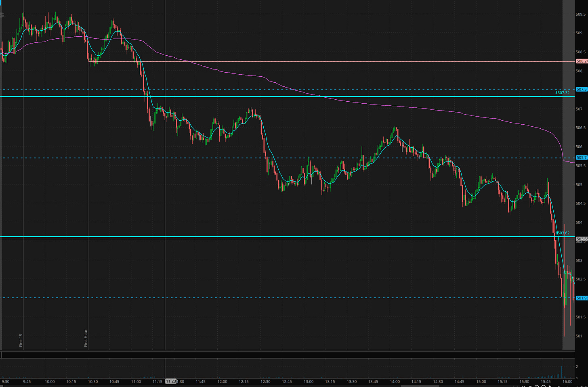This screenshot has height=387, width=588.
Task: Click the 506 price axis value
Action: (x=579, y=147)
